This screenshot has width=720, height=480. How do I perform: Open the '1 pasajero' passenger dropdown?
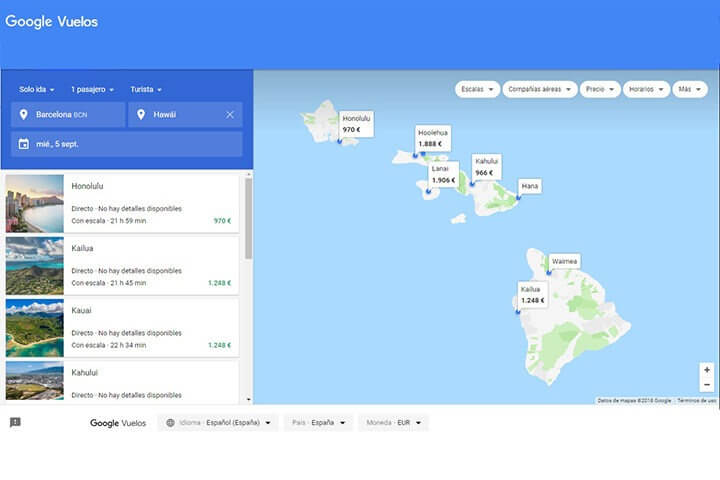(x=92, y=90)
